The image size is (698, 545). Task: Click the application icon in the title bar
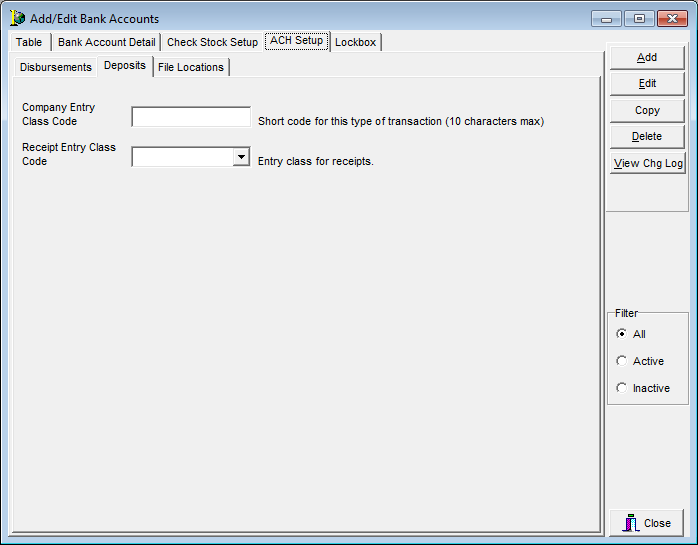pyautogui.click(x=17, y=18)
